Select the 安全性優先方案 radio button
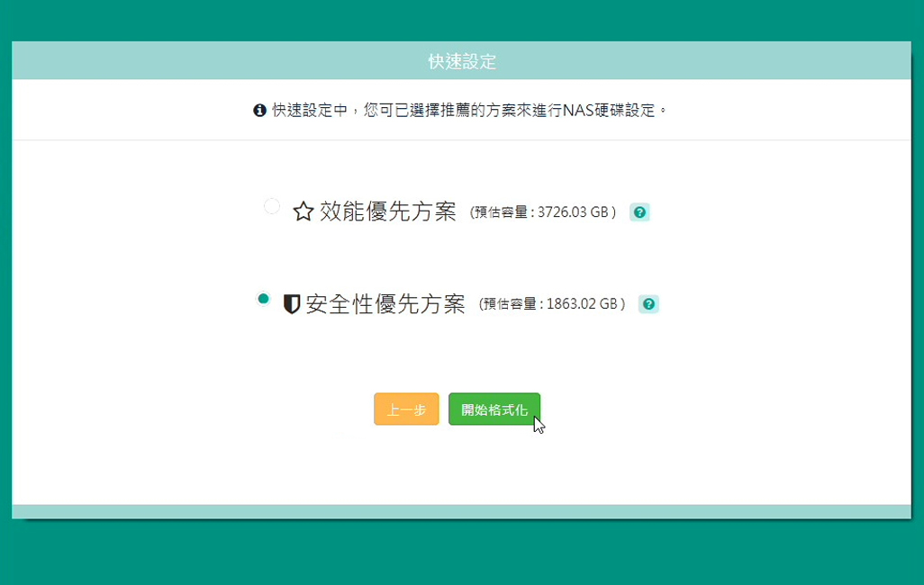This screenshot has height=585, width=924. tap(263, 299)
